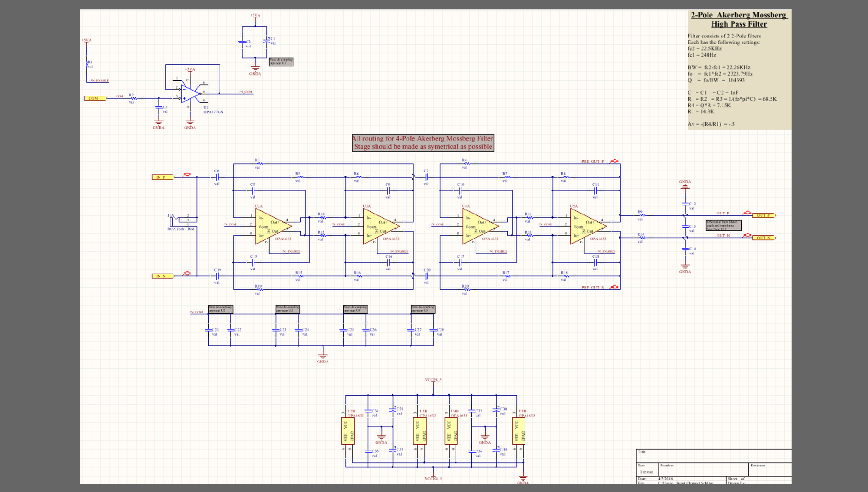Select polarized capacitor C34
The image size is (868, 492).
(x=496, y=450)
